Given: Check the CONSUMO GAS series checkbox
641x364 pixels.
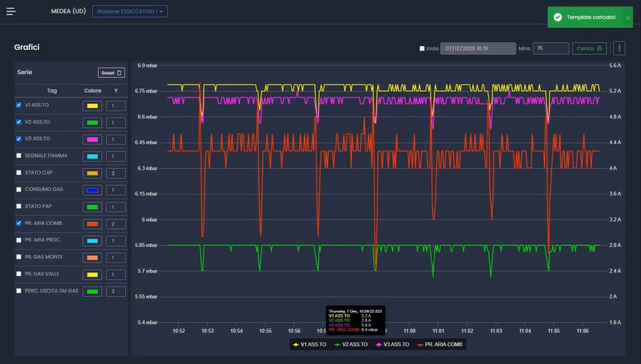Looking at the screenshot, I should pos(19,190).
